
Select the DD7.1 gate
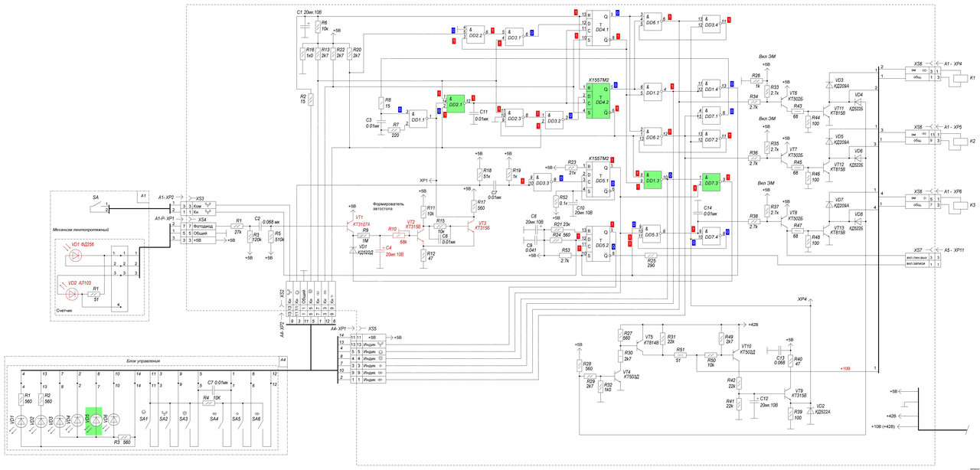tap(711, 114)
